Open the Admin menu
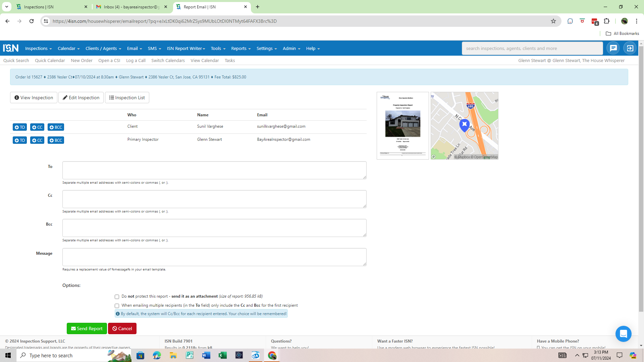The image size is (644, 362). coord(291,48)
